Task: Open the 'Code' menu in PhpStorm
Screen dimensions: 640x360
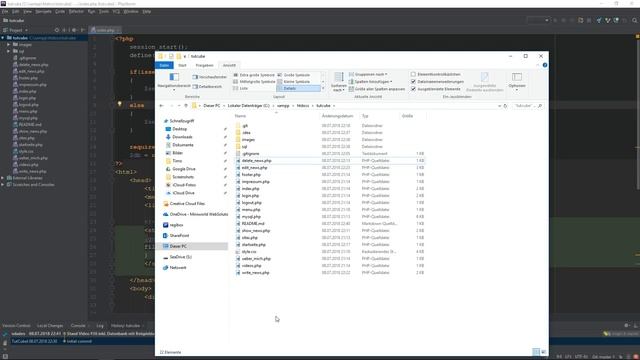Action: tap(60, 11)
